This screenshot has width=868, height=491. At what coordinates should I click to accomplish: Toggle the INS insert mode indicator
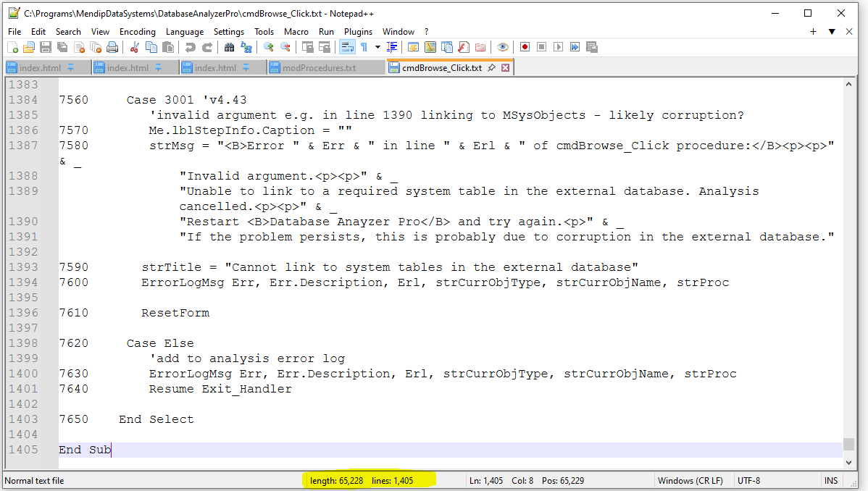point(831,480)
